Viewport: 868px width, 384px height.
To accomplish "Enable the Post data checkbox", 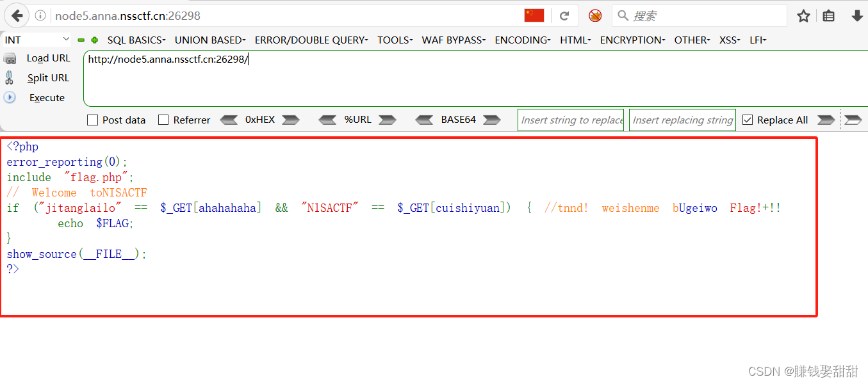I will click(x=92, y=120).
